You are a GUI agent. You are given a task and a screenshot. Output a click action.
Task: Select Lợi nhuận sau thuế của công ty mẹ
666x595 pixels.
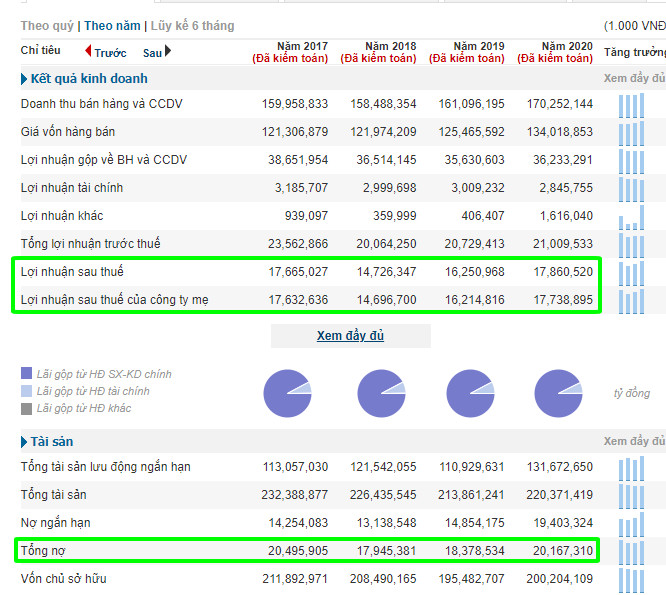coord(115,300)
